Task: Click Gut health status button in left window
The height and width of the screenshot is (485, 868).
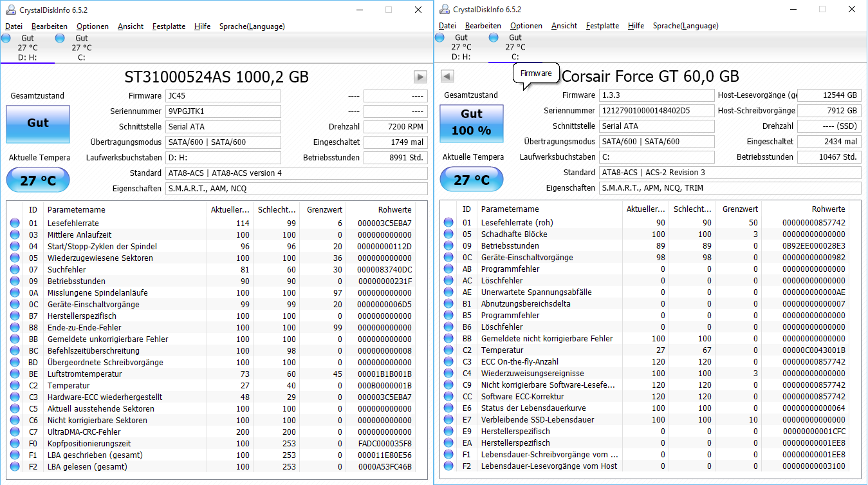Action: [38, 124]
